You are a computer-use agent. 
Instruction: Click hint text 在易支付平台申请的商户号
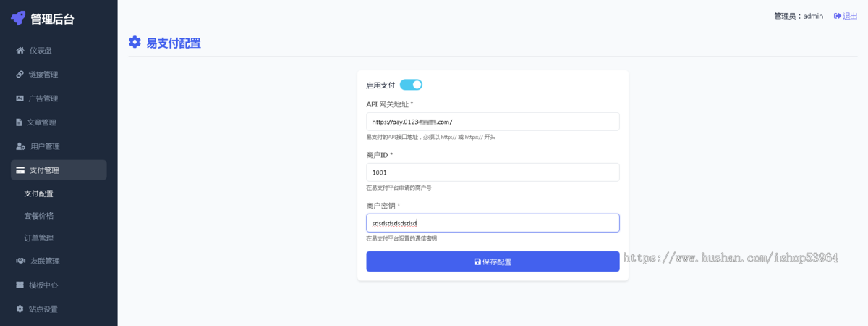pyautogui.click(x=399, y=188)
